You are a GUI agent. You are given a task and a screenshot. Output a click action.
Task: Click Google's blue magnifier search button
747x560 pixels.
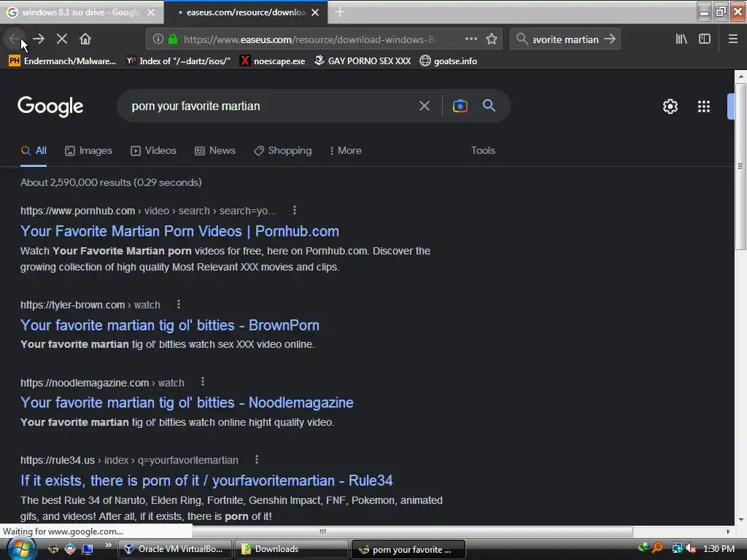pyautogui.click(x=489, y=105)
